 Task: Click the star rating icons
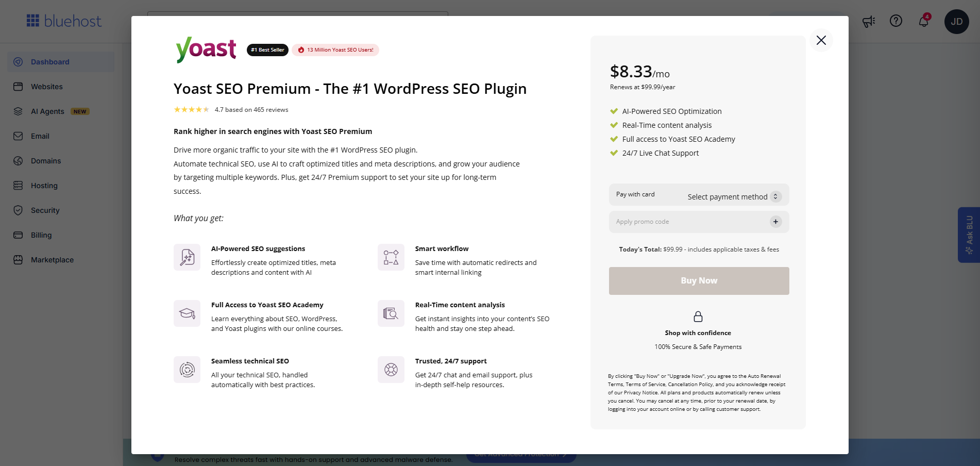(192, 110)
